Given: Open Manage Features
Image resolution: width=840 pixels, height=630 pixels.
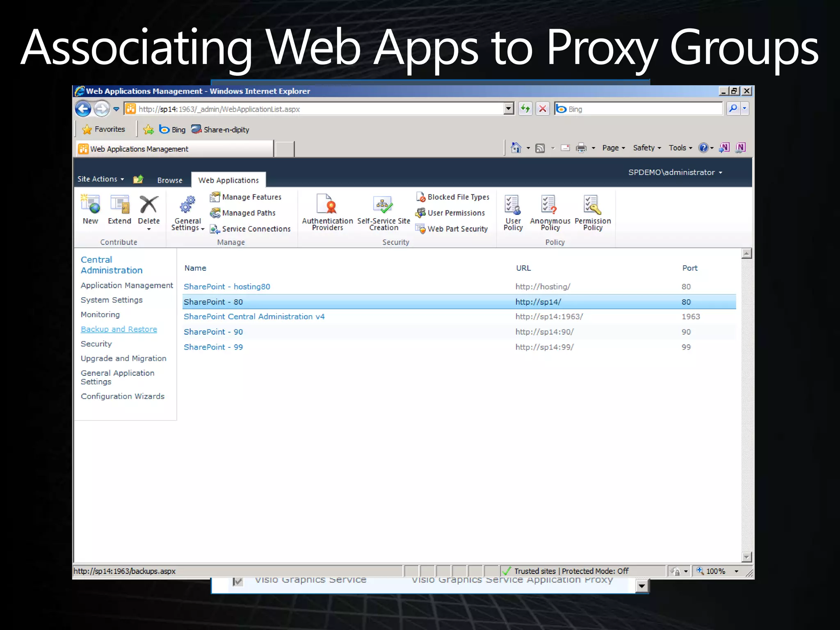Looking at the screenshot, I should [246, 197].
